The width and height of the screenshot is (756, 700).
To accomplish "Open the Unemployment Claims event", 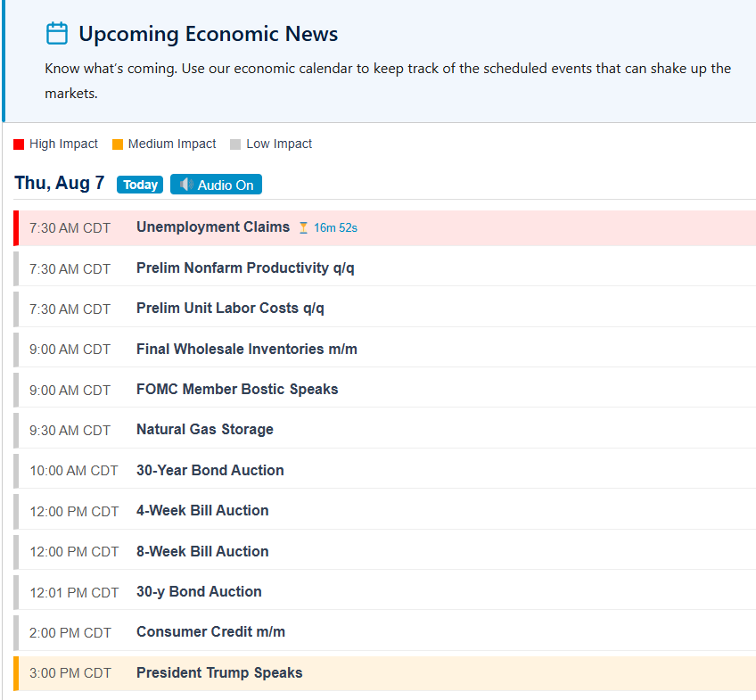I will click(385, 228).
